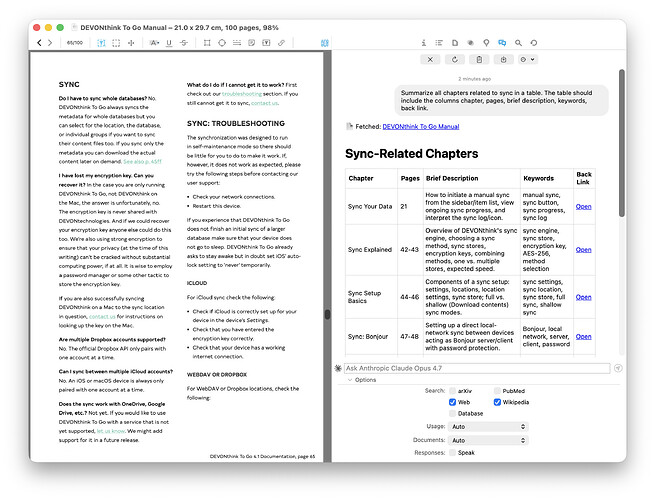Apply underline annotation
The height and width of the screenshot is (499, 655).
click(169, 43)
